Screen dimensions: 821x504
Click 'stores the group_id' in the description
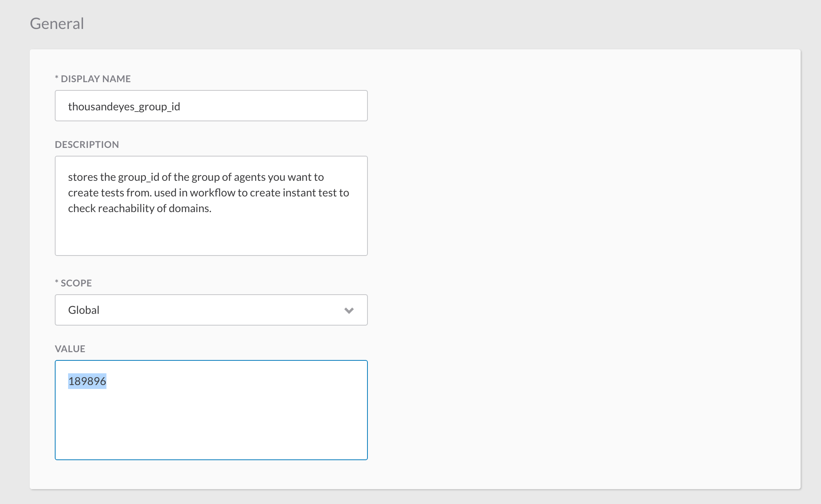click(113, 177)
